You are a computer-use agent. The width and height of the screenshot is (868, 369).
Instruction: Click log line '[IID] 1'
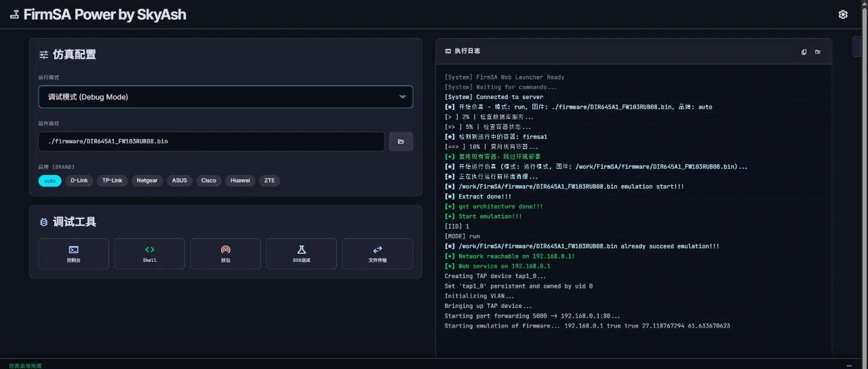click(457, 227)
